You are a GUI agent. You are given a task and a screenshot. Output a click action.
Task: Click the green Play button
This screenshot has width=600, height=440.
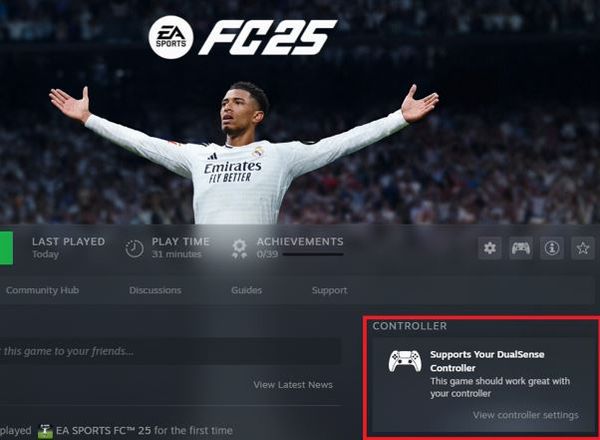coord(6,248)
